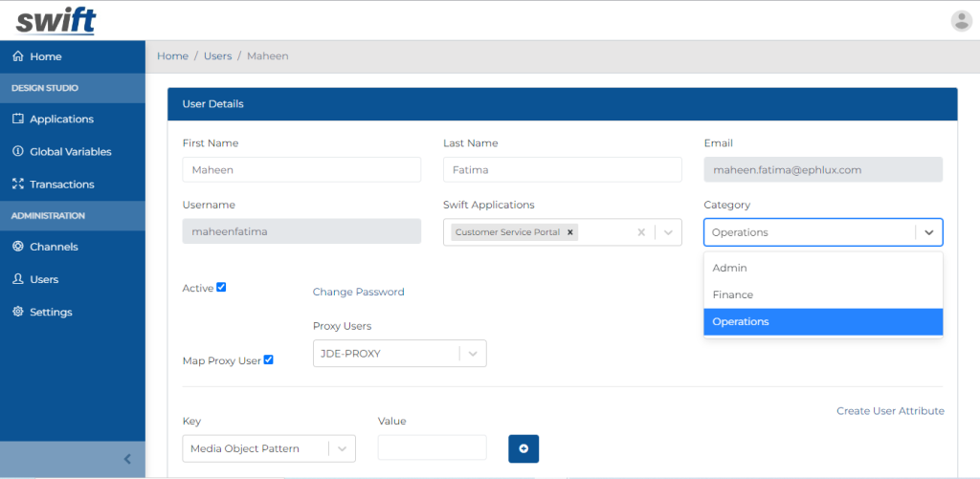This screenshot has height=479, width=980.
Task: Go to Users in the breadcrumb
Action: tap(217, 55)
